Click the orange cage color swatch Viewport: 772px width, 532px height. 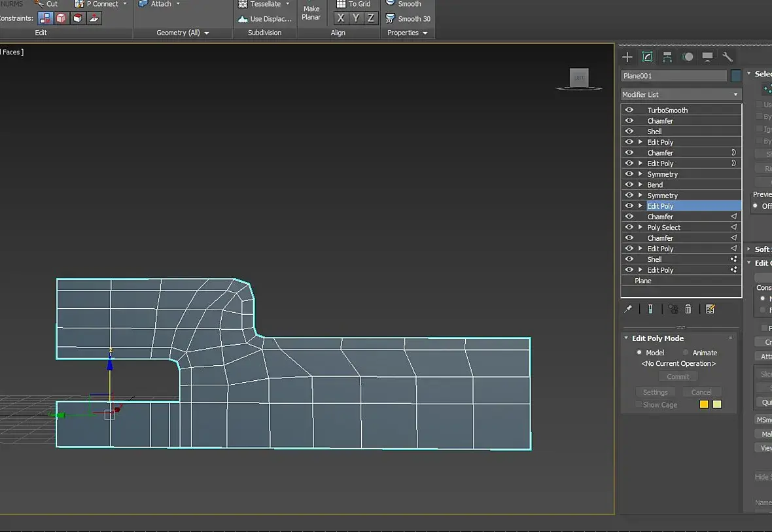(x=704, y=404)
